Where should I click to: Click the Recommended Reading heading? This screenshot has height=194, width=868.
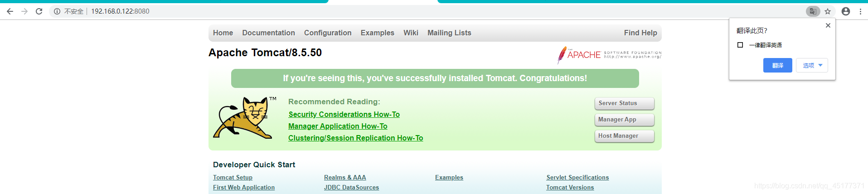(x=334, y=102)
